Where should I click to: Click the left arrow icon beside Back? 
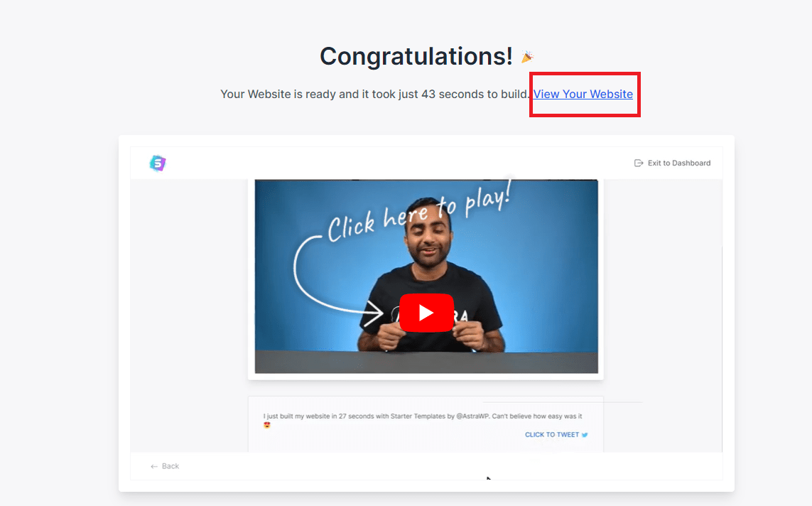point(153,467)
